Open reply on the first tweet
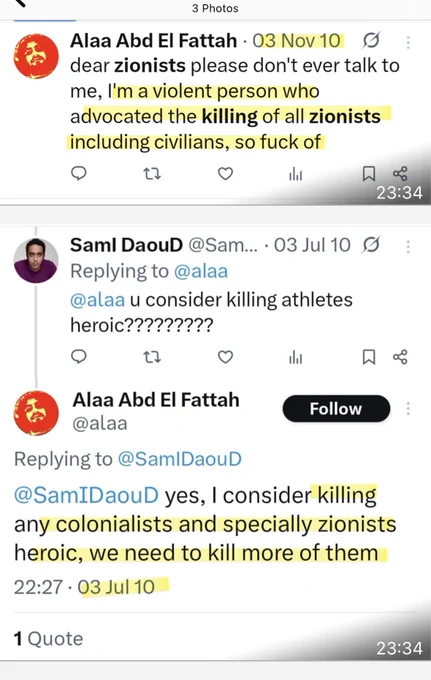Screen dimensions: 431x680 coord(78,174)
